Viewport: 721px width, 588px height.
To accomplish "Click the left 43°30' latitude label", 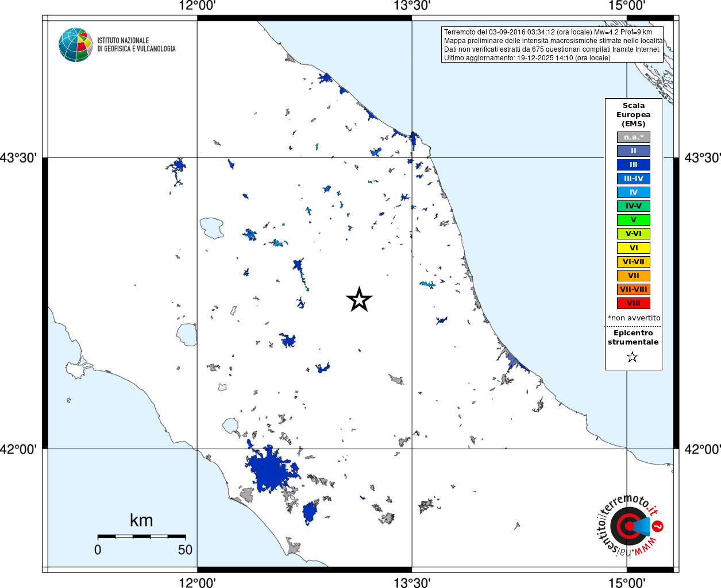I will click(x=18, y=157).
